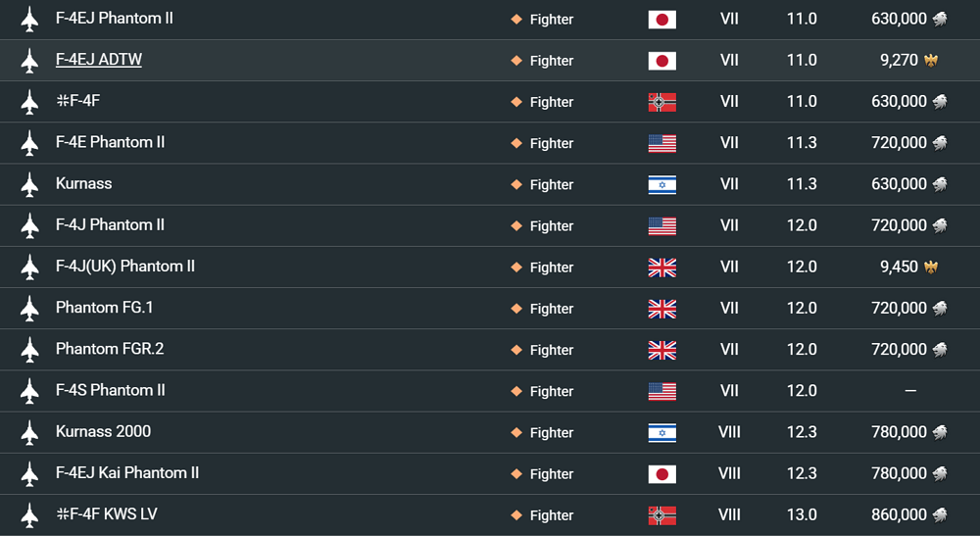This screenshot has height=536, width=980.
Task: Click the Israel flag in the Kurnass row
Action: [x=661, y=185]
